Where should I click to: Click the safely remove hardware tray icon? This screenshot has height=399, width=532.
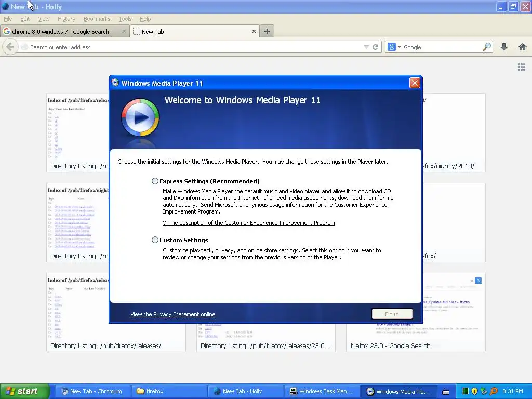(484, 391)
